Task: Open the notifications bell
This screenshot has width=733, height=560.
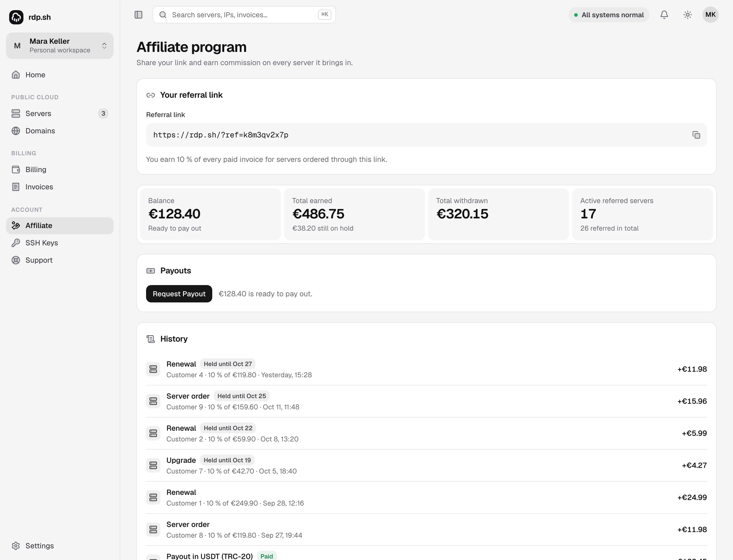Action: coord(664,15)
